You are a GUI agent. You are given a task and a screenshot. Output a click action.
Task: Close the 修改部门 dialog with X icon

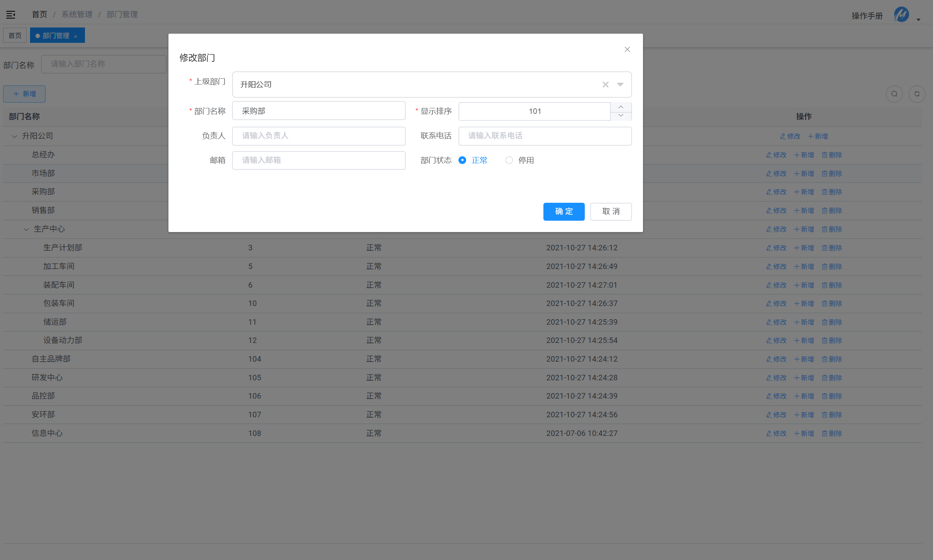[627, 49]
